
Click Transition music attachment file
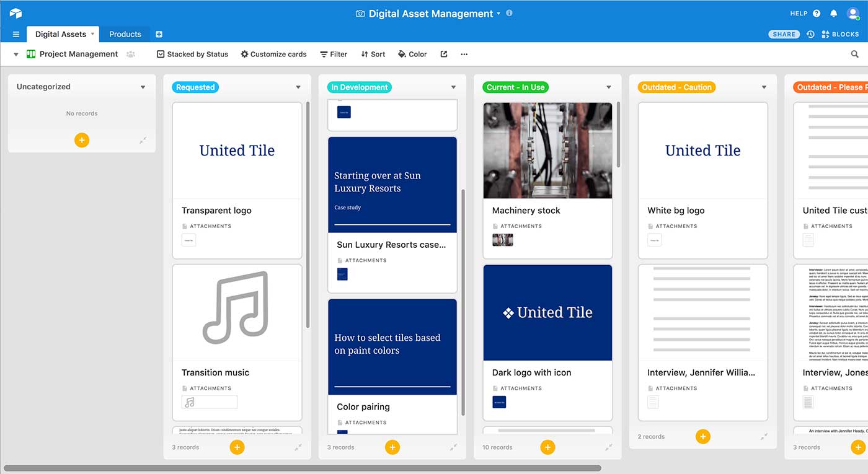[210, 402]
